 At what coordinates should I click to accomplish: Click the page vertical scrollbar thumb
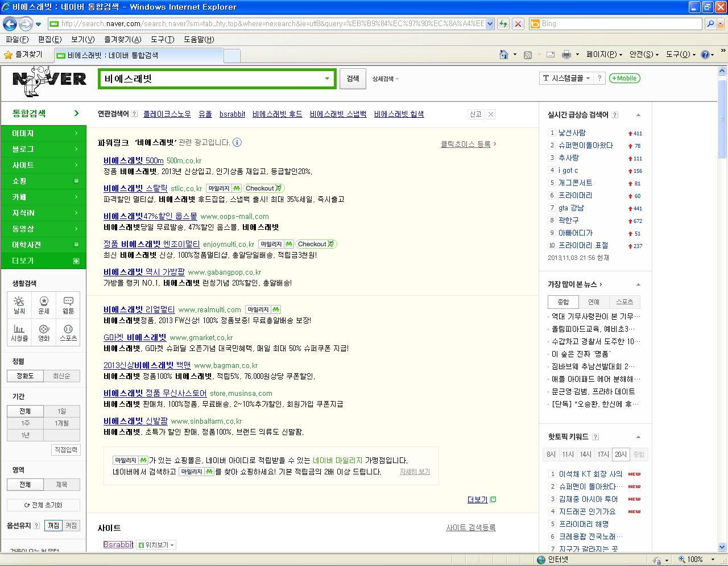click(x=722, y=118)
